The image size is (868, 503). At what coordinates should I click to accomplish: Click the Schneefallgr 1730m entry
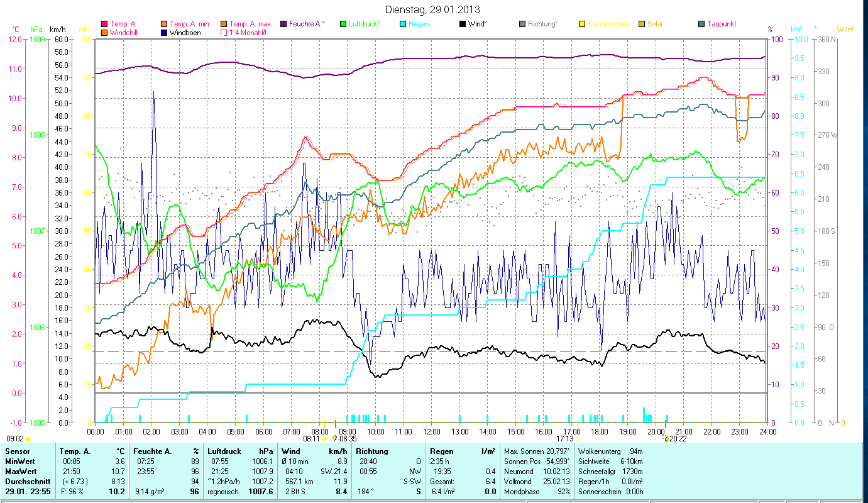tap(610, 472)
